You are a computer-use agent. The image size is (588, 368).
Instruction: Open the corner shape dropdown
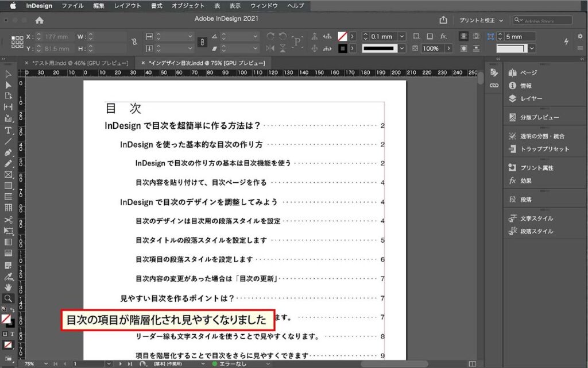[x=532, y=48]
